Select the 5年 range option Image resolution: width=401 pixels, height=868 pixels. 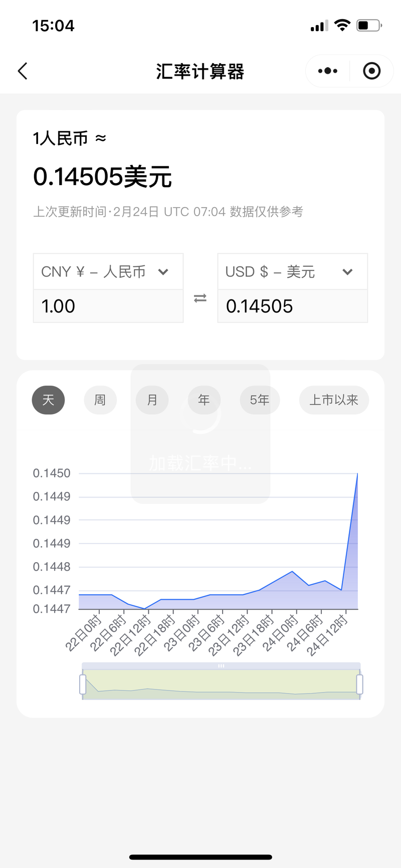click(x=260, y=400)
